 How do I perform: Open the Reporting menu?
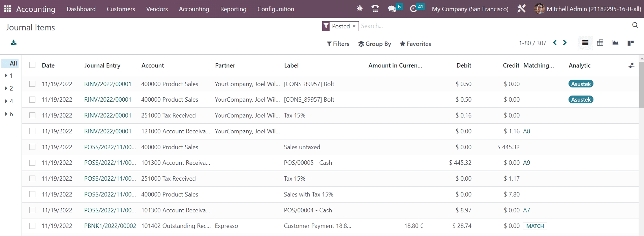coord(233,9)
